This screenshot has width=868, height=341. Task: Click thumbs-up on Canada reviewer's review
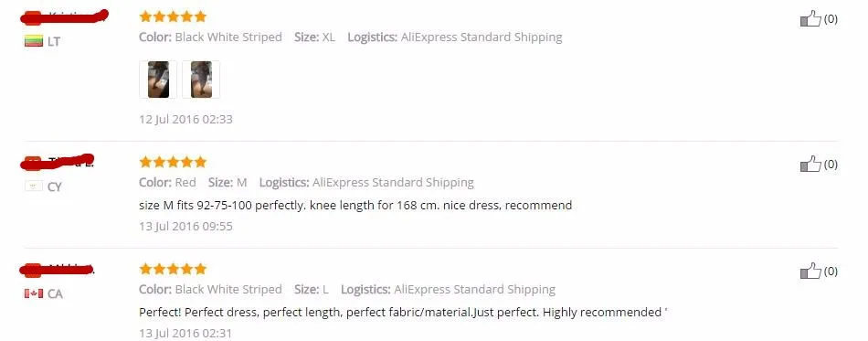pyautogui.click(x=810, y=272)
